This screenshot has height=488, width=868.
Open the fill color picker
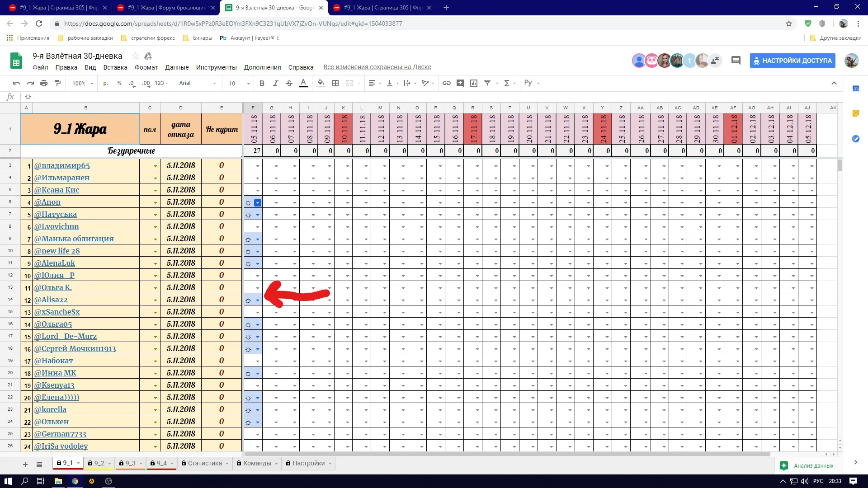(x=321, y=83)
